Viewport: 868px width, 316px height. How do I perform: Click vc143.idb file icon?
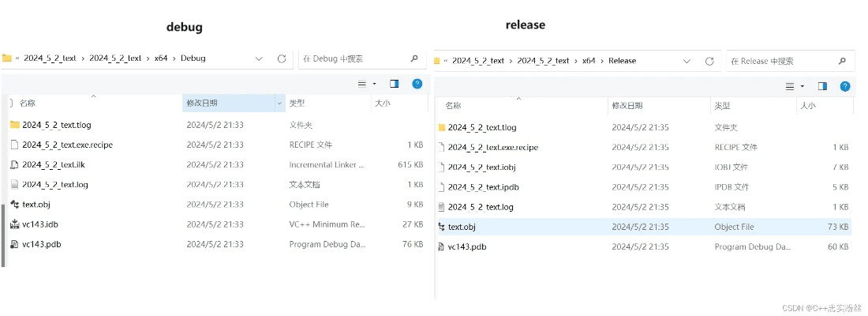[x=15, y=224]
